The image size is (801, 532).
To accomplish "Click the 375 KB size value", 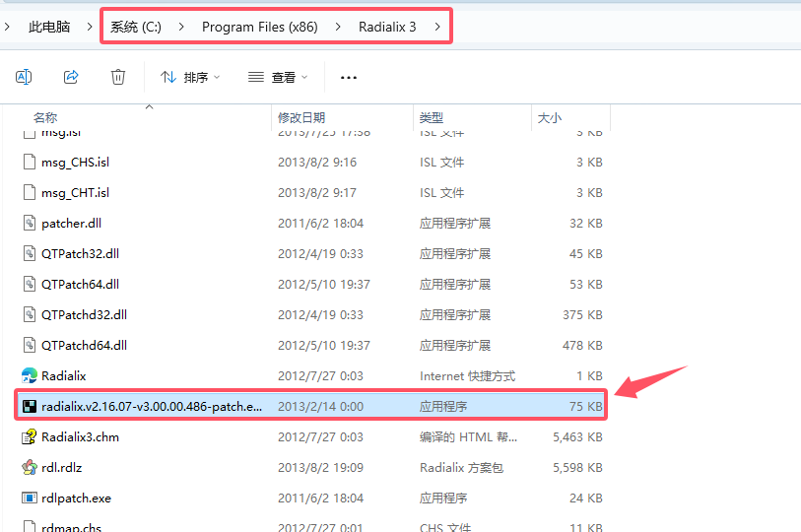I will pyautogui.click(x=583, y=315).
